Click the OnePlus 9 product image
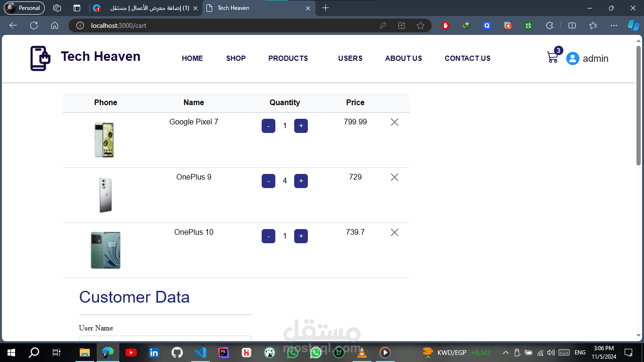 pos(106,195)
